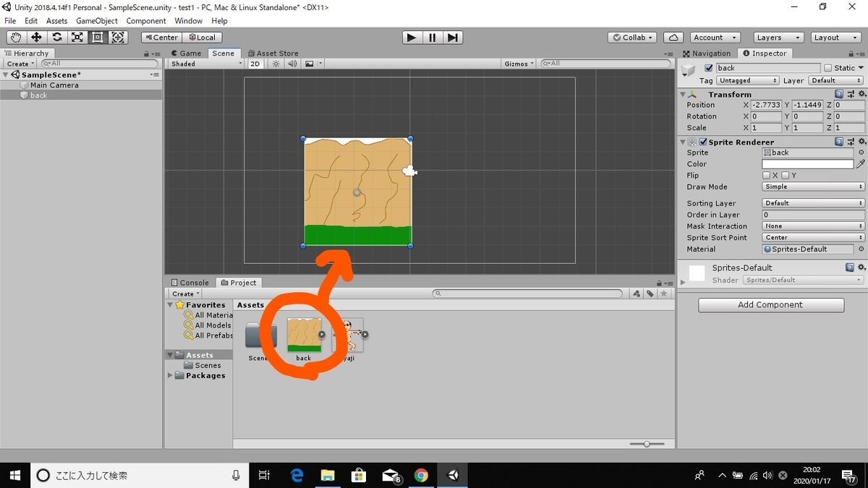Open the Sprite object picker circle

coord(861,153)
